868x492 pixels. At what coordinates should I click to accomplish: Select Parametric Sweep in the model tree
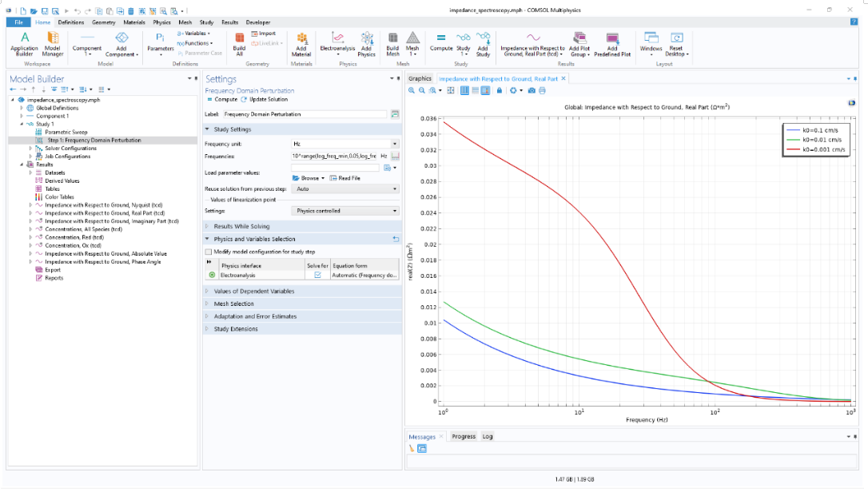click(66, 133)
